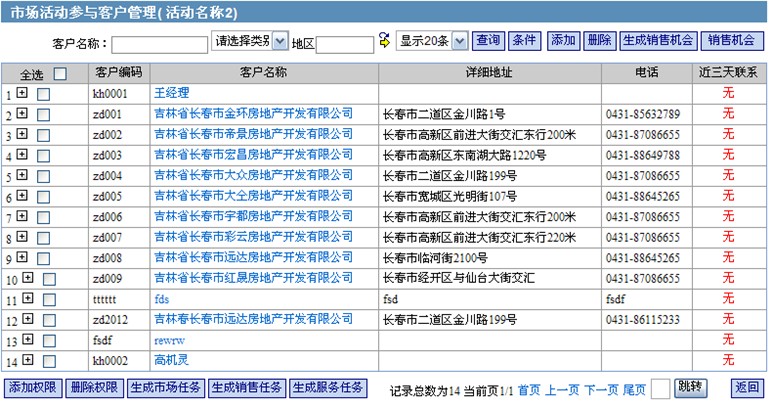The image size is (771, 403).
Task: Open the 请选择类别 category dropdown
Action: (x=250, y=41)
